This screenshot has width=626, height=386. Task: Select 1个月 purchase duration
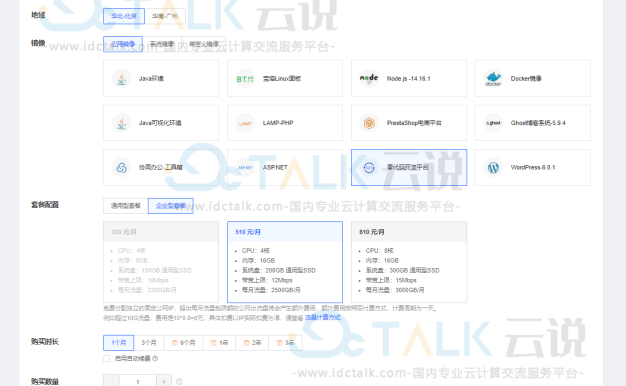pyautogui.click(x=119, y=342)
